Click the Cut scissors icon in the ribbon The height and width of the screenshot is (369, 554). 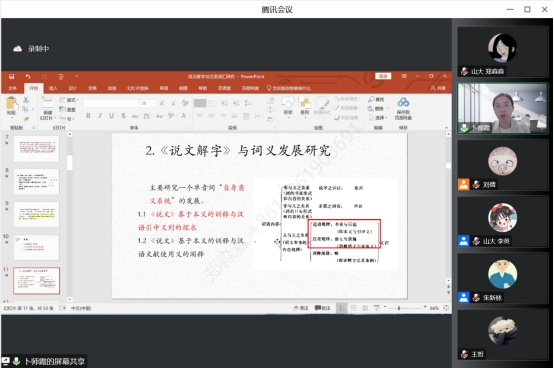tap(26, 100)
